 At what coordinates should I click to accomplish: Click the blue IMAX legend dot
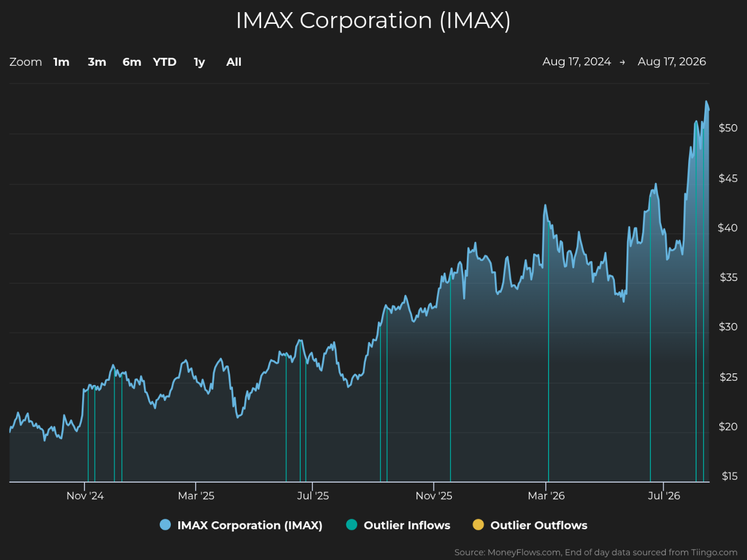point(166,525)
